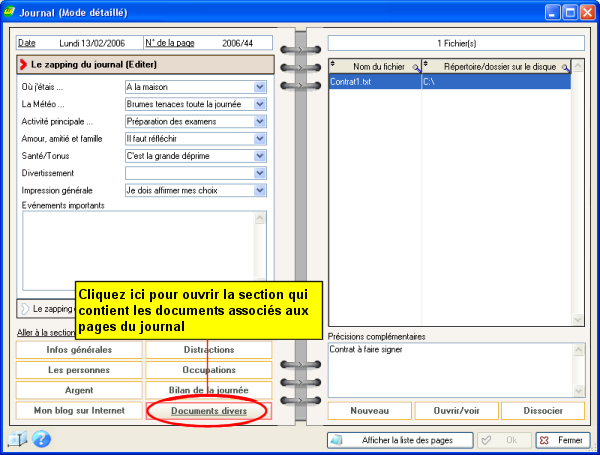Expand the empty Divertissement dropdown

point(260,173)
